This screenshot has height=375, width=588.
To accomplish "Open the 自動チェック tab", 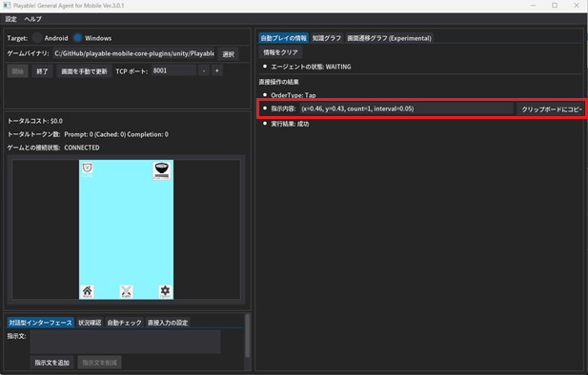I will click(124, 323).
